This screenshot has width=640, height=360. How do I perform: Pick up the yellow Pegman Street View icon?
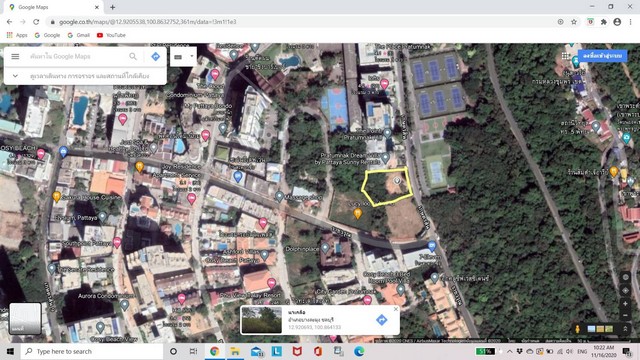pyautogui.click(x=577, y=329)
